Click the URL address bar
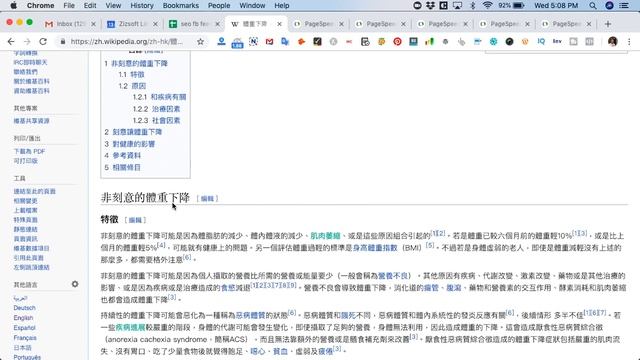The width and height of the screenshot is (640, 360). point(127,42)
